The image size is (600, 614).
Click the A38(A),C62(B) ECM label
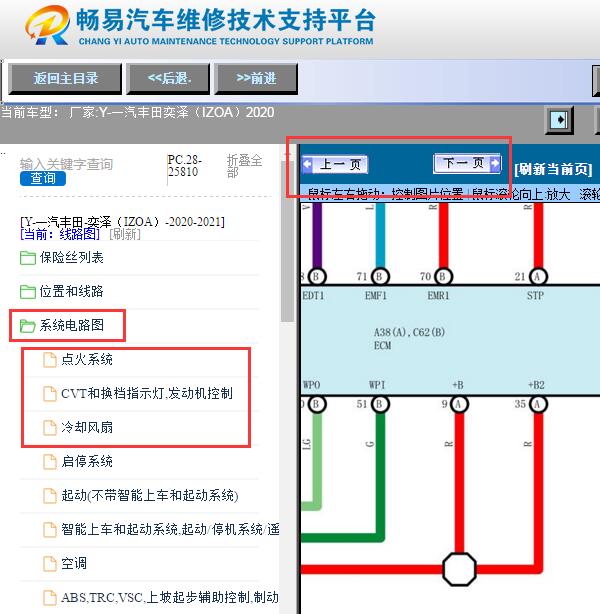click(x=409, y=339)
